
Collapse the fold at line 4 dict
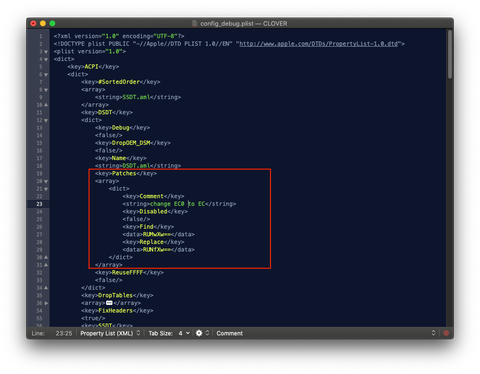point(46,59)
